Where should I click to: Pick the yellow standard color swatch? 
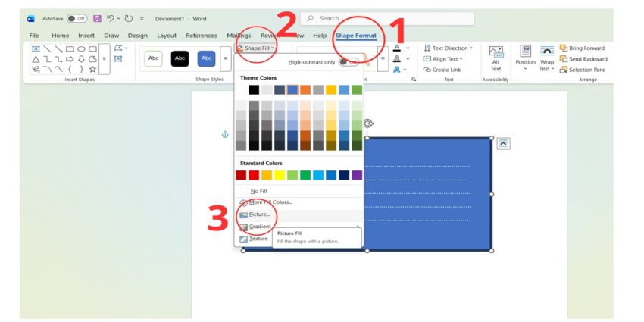[x=280, y=175]
